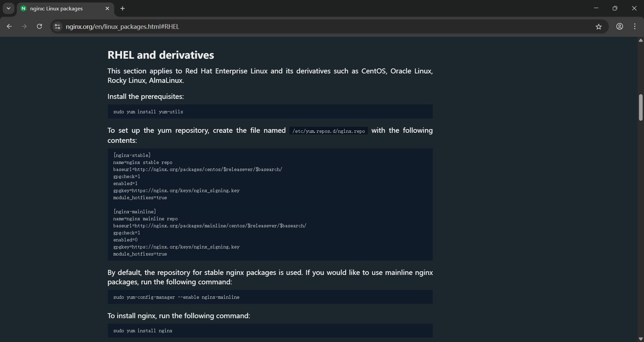Restore down the Chrome window
The width and height of the screenshot is (644, 342).
615,8
